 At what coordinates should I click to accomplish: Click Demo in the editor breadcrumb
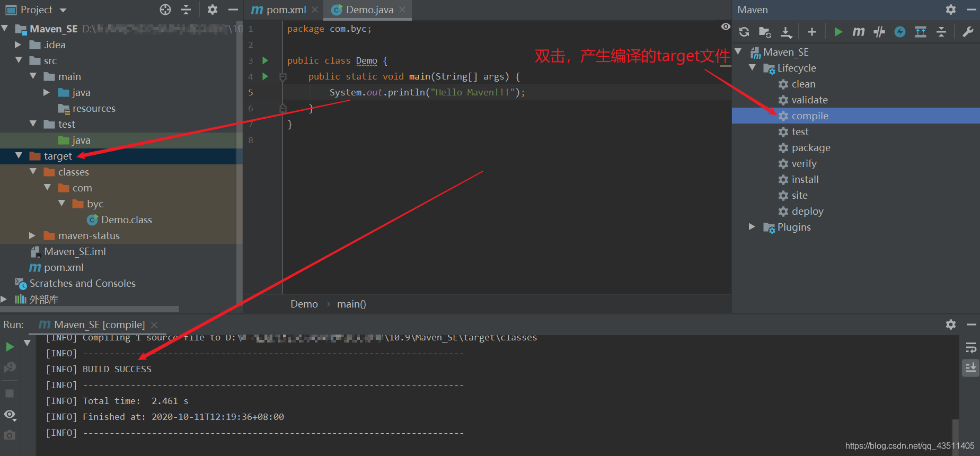pos(304,304)
